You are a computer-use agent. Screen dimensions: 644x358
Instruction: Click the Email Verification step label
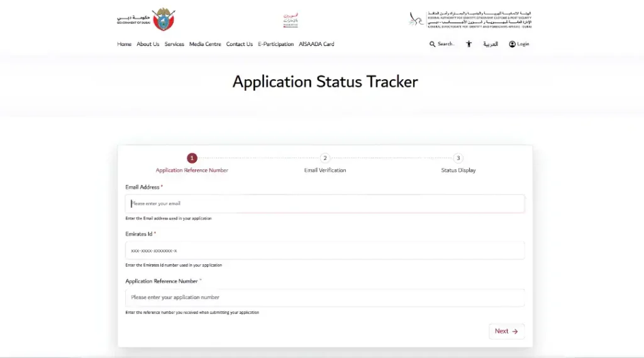tap(325, 170)
